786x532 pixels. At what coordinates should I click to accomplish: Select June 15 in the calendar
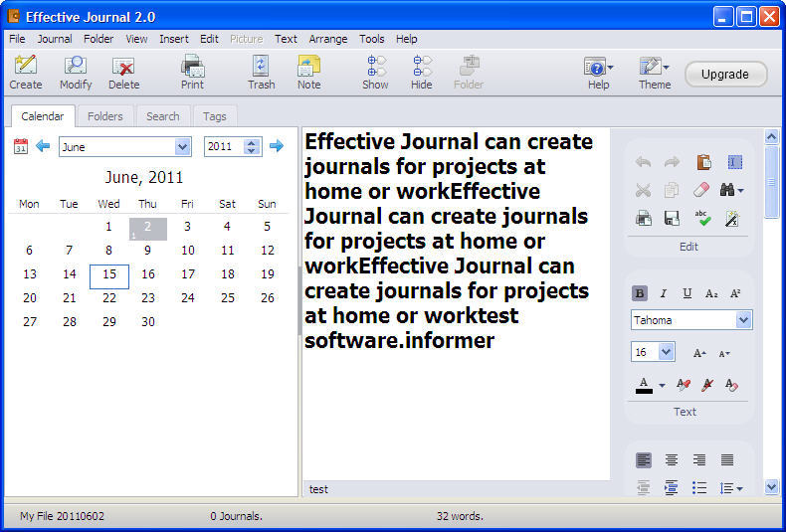tap(109, 276)
